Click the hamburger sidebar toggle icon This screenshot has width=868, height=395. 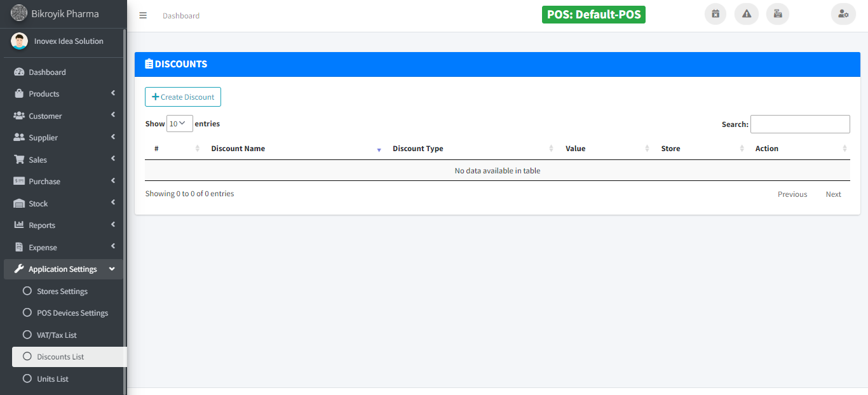[x=143, y=16]
